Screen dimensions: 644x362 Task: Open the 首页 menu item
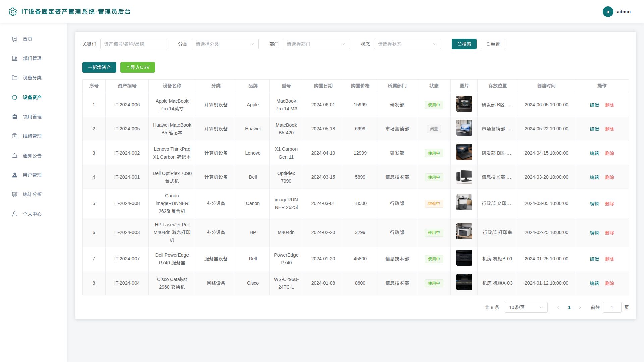tap(34, 39)
